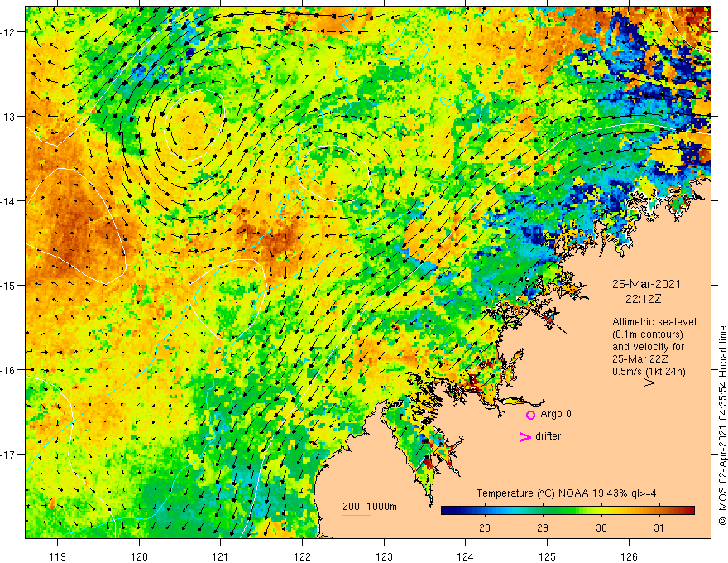Click longitude label 123

[384, 556]
